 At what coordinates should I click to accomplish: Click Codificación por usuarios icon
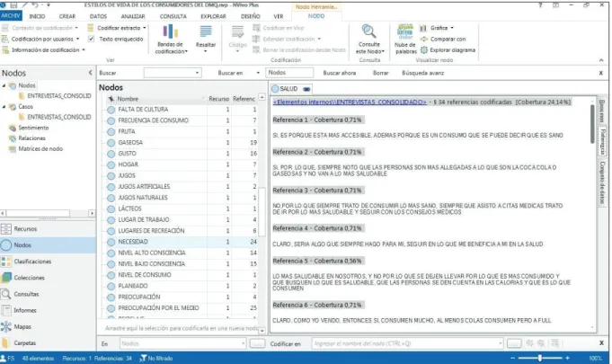tap(4, 39)
